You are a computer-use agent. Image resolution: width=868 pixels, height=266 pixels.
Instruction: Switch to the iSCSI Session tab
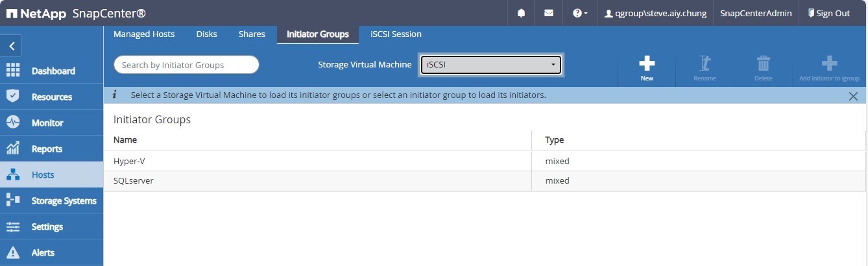[396, 34]
